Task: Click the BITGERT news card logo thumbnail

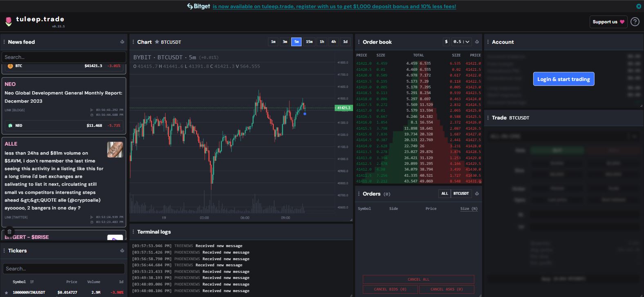Action: coord(115,238)
